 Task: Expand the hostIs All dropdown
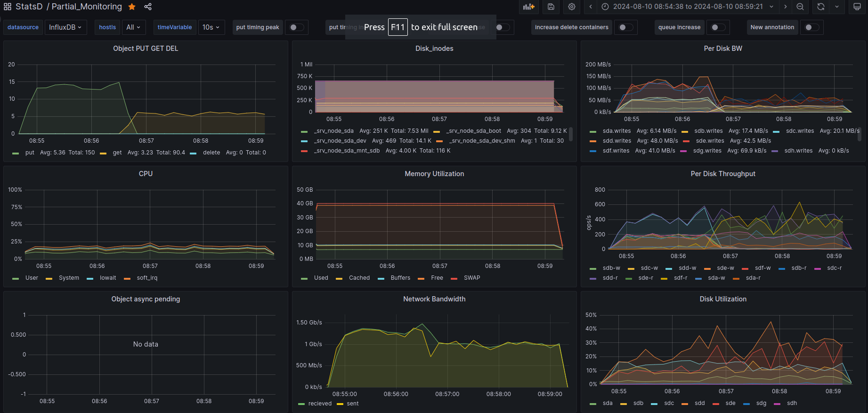133,27
